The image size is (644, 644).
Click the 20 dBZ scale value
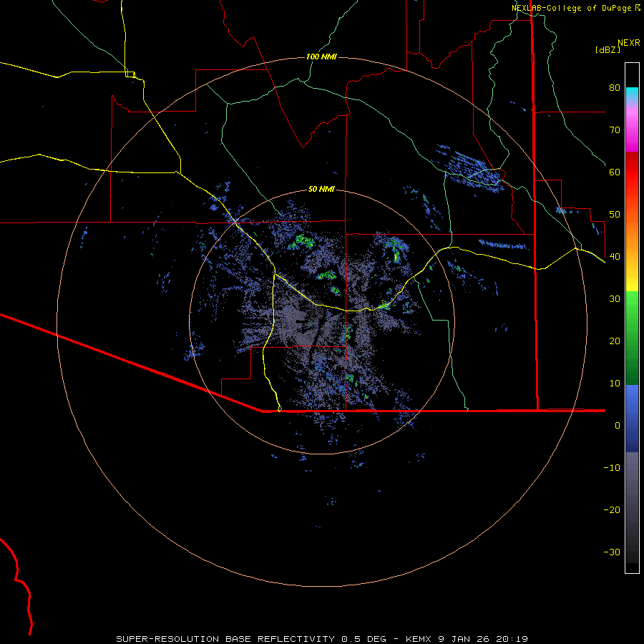click(615, 341)
